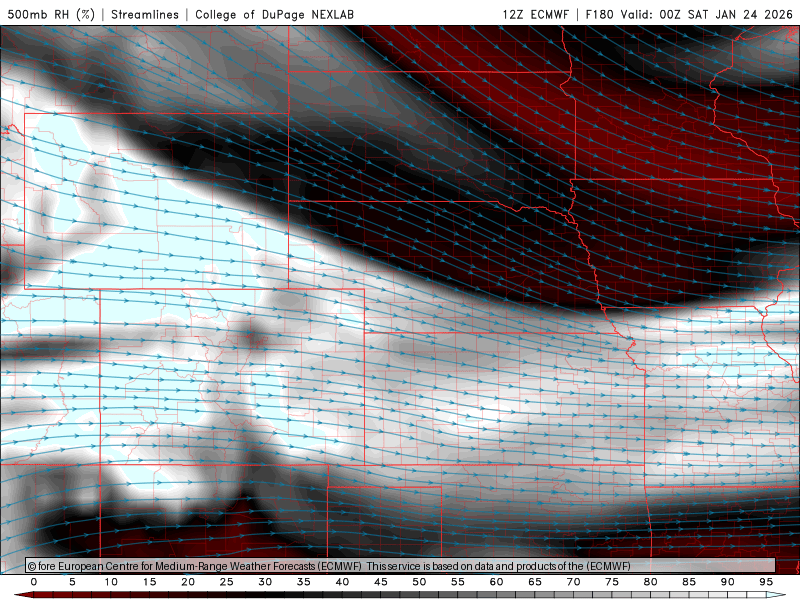Click the '20' value on the color scale
The width and height of the screenshot is (800, 600).
point(188,582)
